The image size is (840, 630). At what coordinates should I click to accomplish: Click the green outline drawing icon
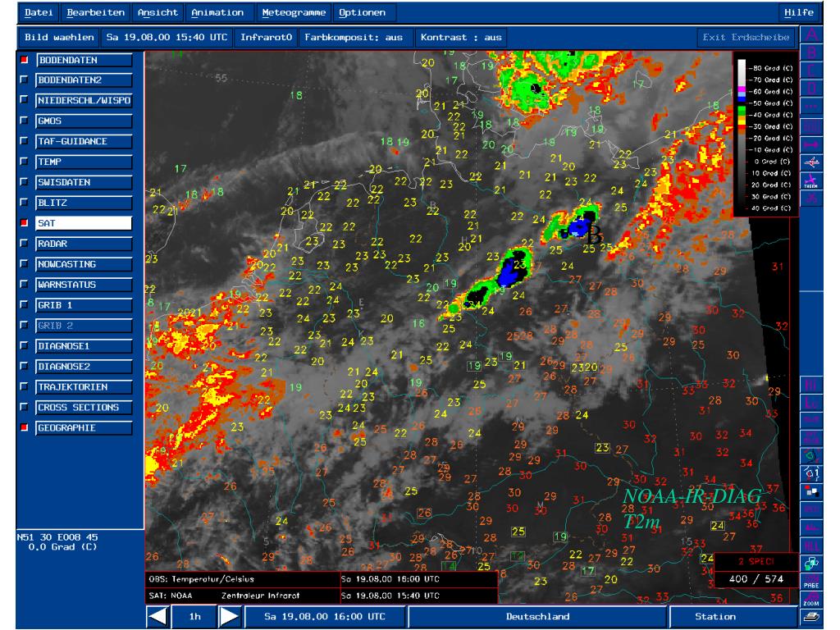coord(811,456)
